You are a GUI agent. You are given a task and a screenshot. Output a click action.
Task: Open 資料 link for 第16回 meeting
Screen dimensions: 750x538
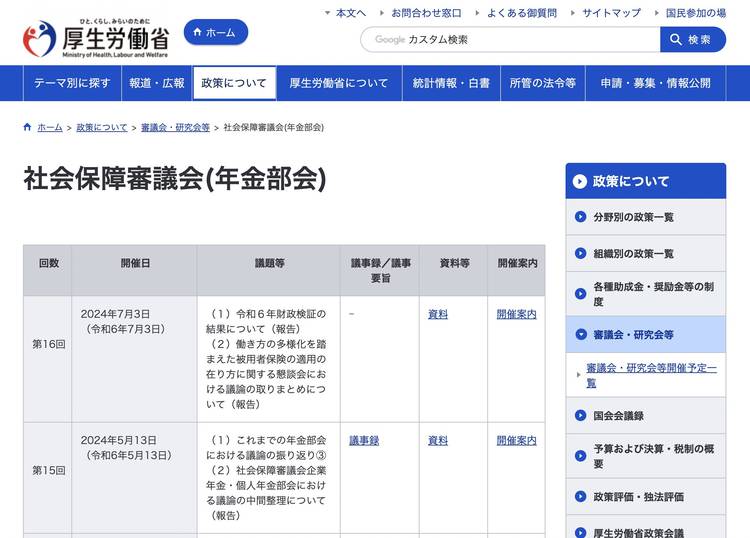pyautogui.click(x=438, y=314)
